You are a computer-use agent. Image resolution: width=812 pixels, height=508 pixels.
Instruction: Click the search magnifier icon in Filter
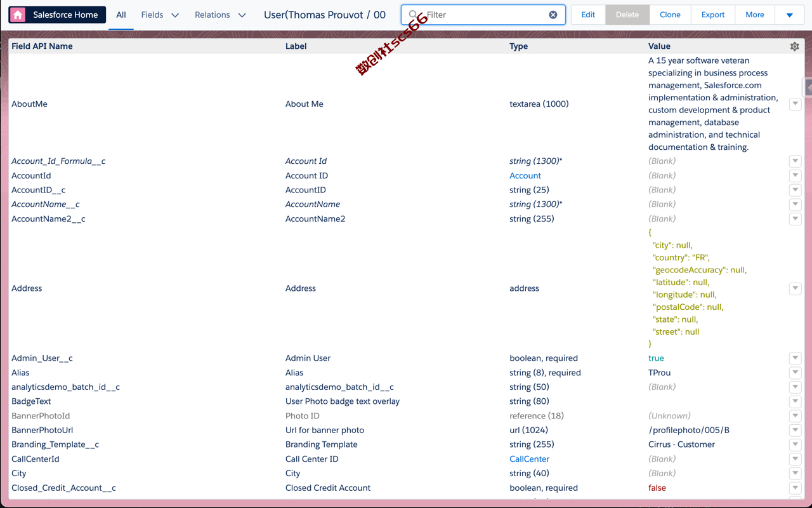click(x=413, y=15)
